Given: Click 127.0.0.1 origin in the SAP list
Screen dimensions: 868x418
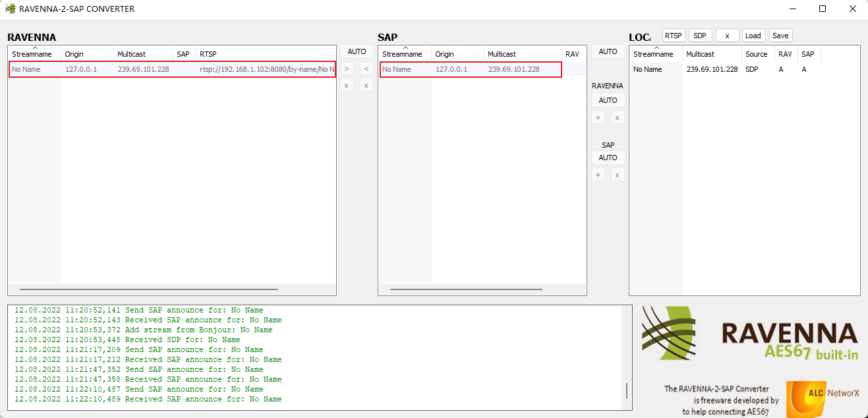Looking at the screenshot, I should coord(451,69).
